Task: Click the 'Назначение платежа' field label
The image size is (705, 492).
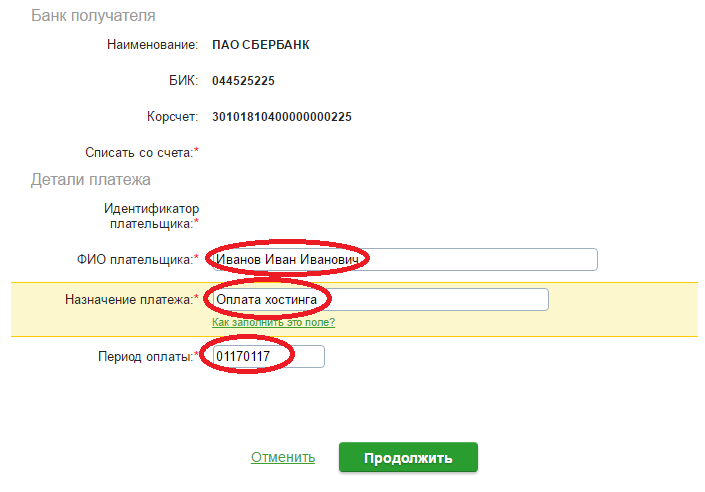Action: click(127, 299)
